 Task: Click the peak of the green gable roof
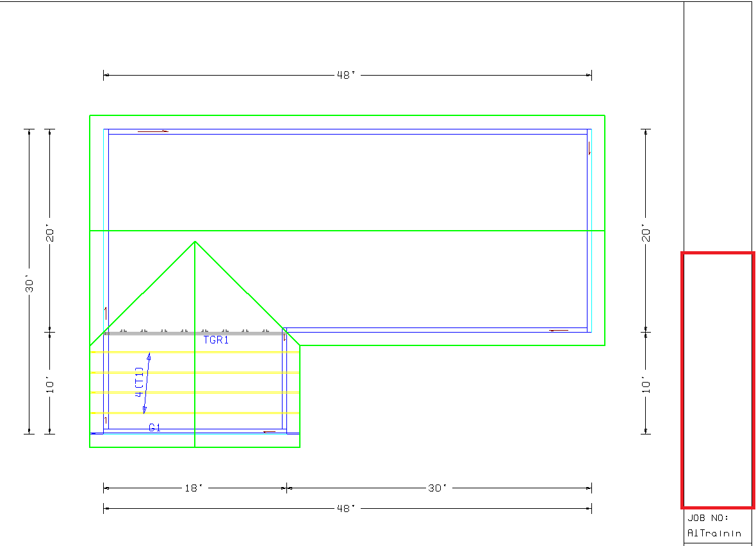[195, 242]
